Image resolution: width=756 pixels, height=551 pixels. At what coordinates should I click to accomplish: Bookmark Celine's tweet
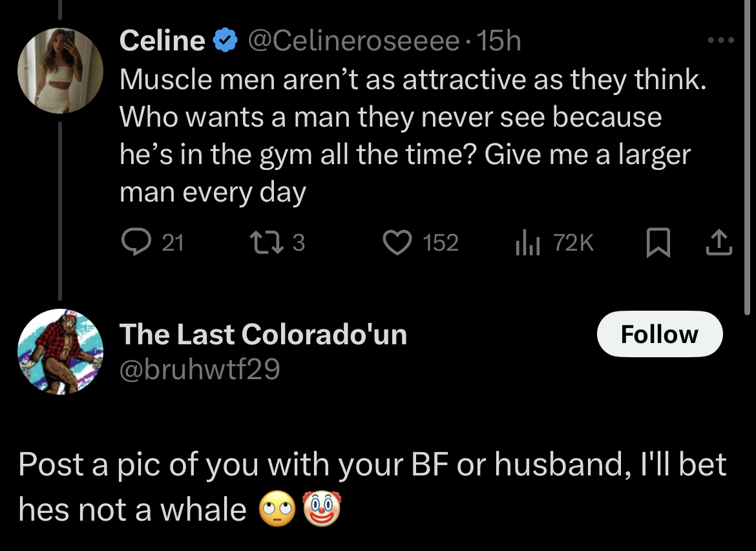tap(658, 243)
